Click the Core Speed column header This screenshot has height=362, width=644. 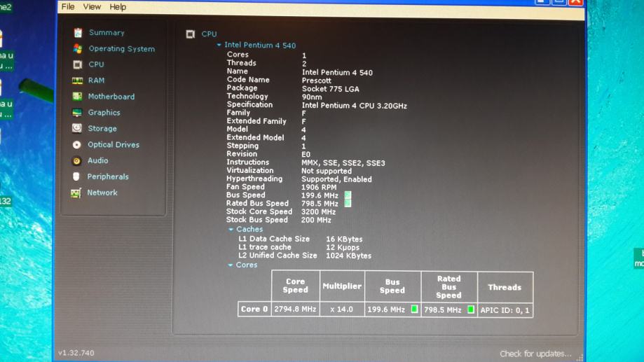pyautogui.click(x=295, y=286)
